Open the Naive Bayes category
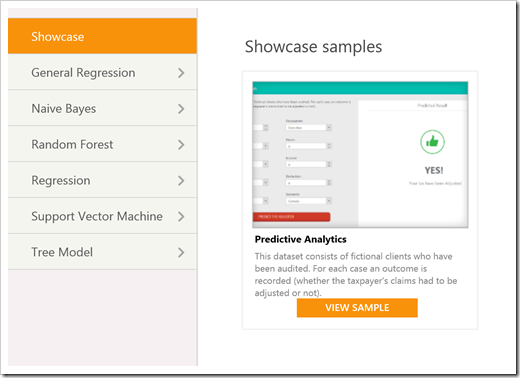This screenshot has height=378, width=520. point(102,108)
